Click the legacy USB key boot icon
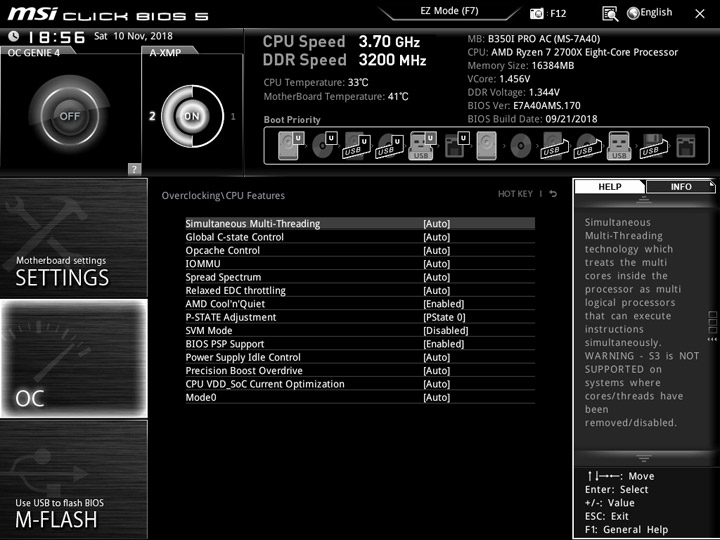 click(x=619, y=145)
